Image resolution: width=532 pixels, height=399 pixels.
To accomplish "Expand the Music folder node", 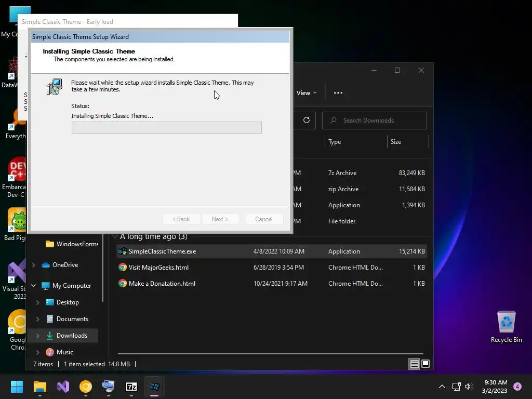I will click(x=37, y=352).
